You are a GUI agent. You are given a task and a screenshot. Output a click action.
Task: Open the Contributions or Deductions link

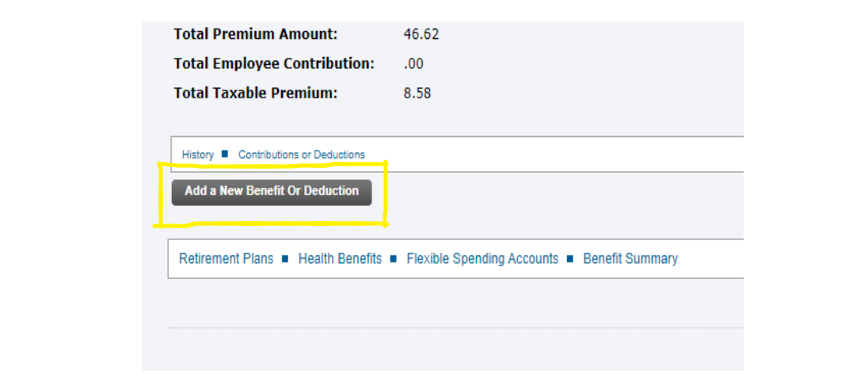tap(302, 155)
